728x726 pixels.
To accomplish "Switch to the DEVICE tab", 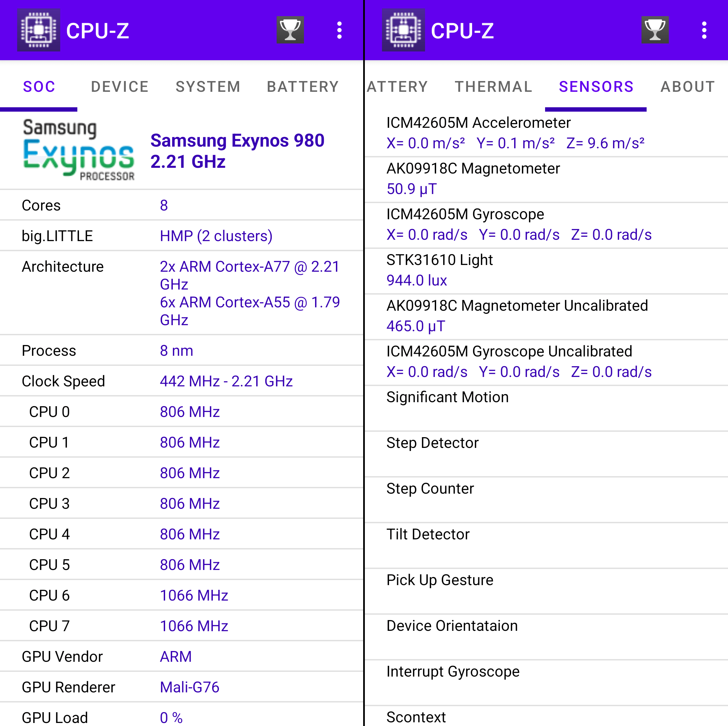I will [x=120, y=87].
